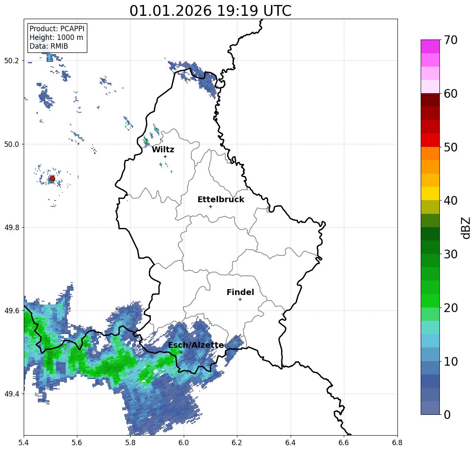Click the colorbar value 60
Screen dimensions: 476x451
[x=451, y=94]
